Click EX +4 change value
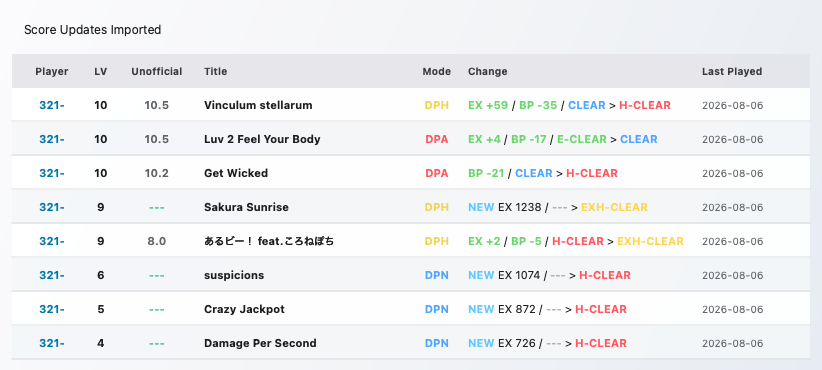The image size is (822, 370). click(x=484, y=139)
